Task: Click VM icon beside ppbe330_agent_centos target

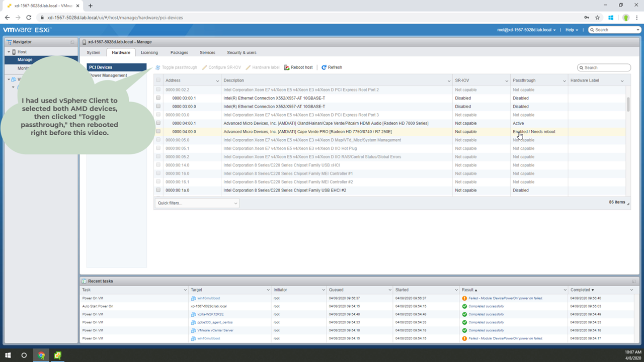Action: click(x=194, y=322)
